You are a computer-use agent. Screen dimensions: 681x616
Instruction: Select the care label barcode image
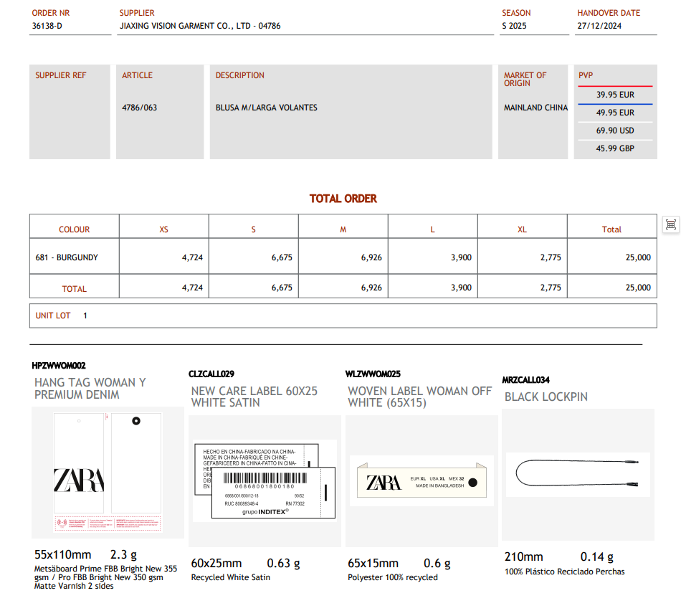tap(265, 479)
